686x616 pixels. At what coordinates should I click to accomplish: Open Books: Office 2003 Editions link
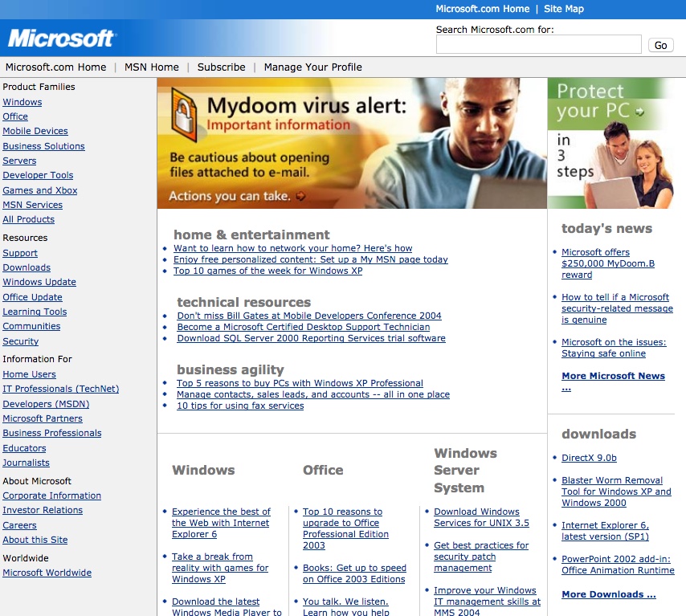[x=354, y=573]
